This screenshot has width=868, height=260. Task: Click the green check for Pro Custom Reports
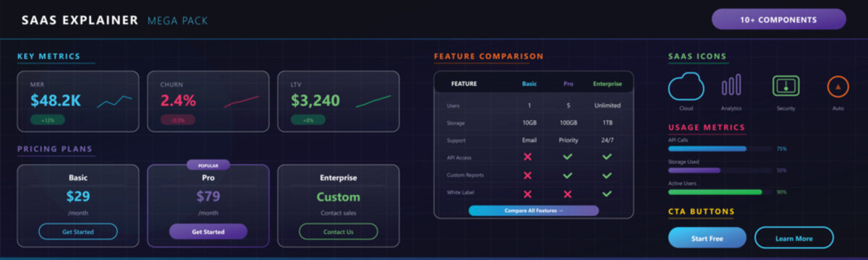568,175
